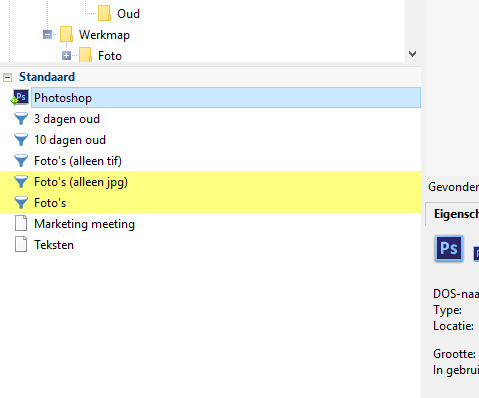
Task: Click the Werkmap folder icon
Action: tap(66, 34)
